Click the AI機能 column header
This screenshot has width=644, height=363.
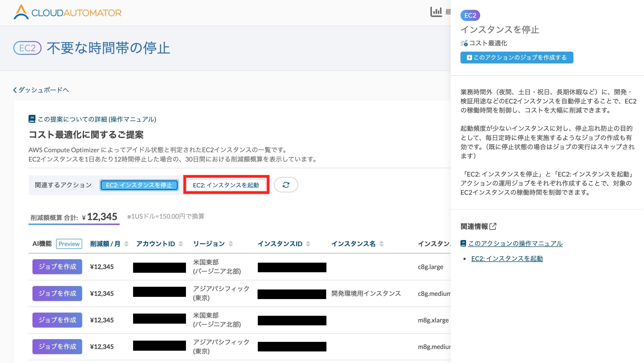42,244
